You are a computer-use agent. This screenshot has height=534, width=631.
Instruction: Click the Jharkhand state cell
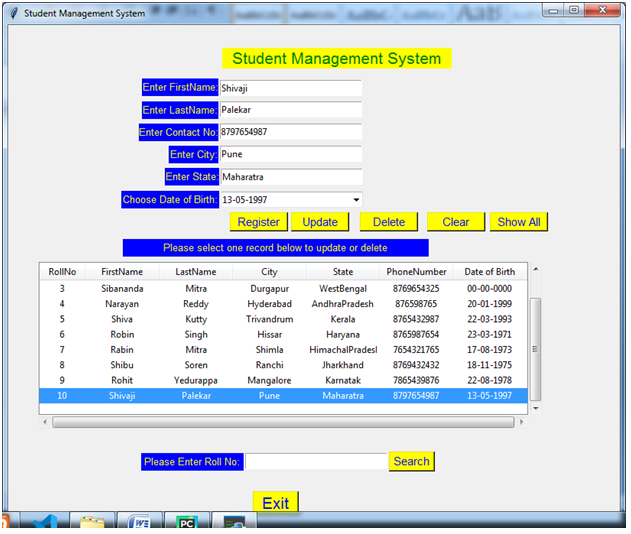343,365
